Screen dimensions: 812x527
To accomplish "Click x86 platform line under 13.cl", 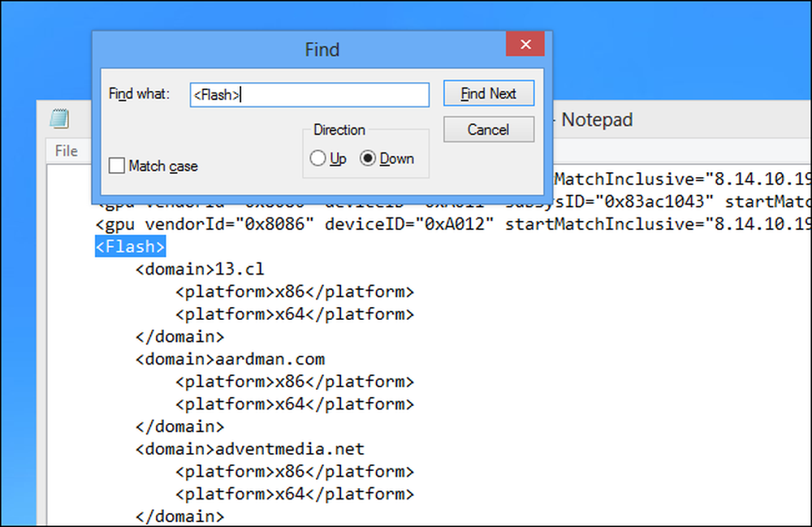I will [295, 292].
